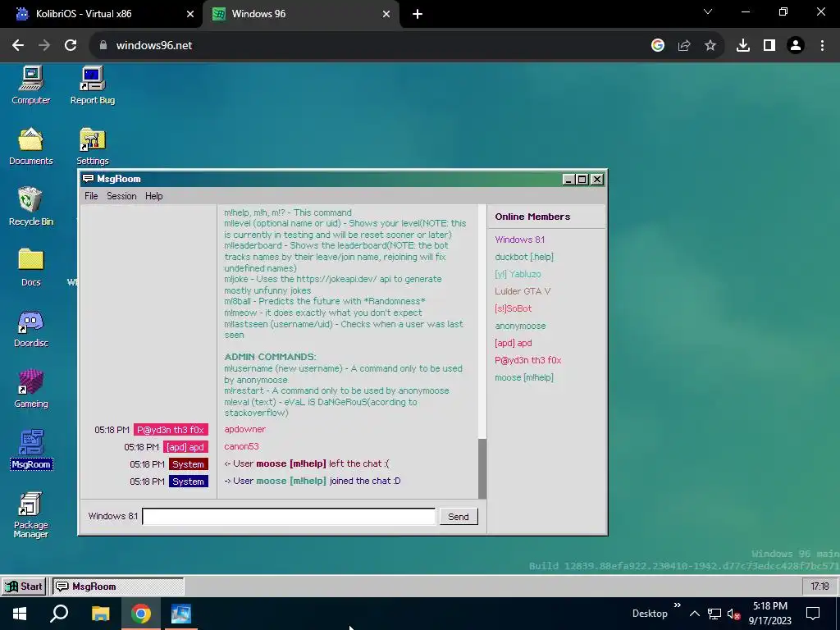840x630 pixels.
Task: Click the blue System sender tag
Action: (188, 481)
